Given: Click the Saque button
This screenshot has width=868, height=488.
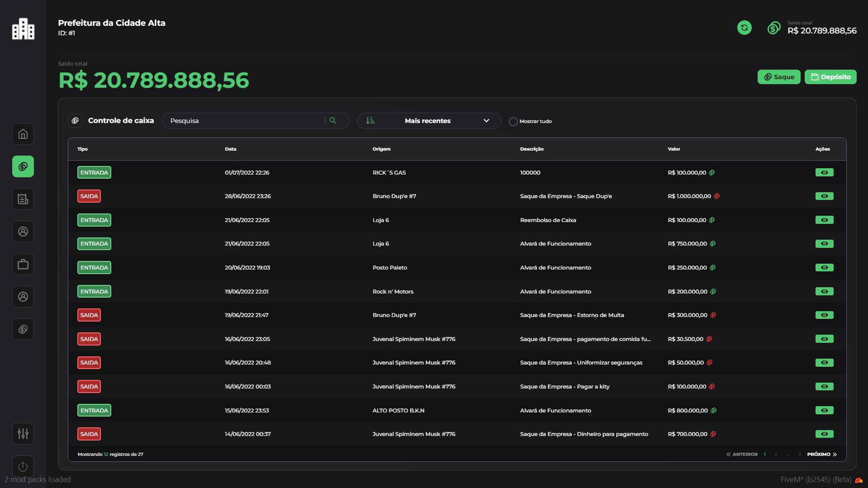Looking at the screenshot, I should (x=779, y=77).
